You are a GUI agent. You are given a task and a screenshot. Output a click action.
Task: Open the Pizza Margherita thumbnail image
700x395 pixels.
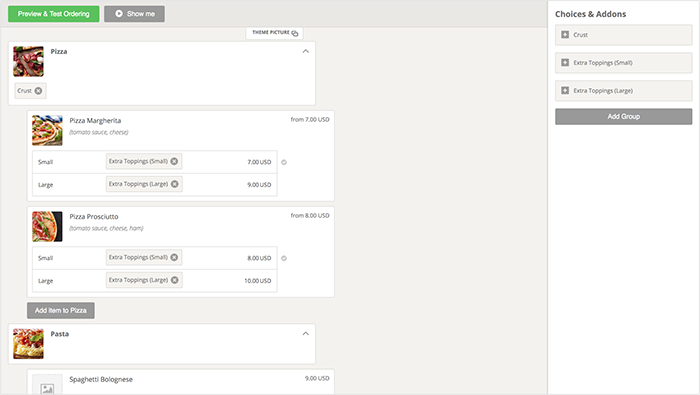point(47,130)
